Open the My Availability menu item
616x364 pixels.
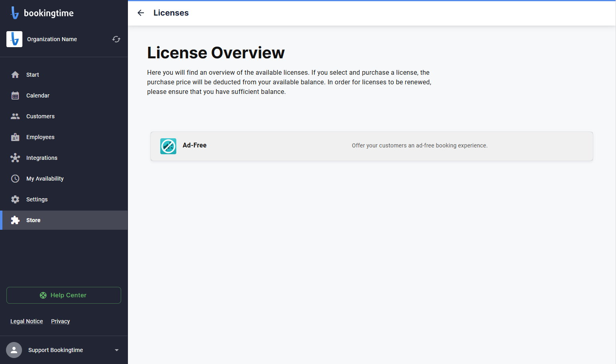pos(64,179)
